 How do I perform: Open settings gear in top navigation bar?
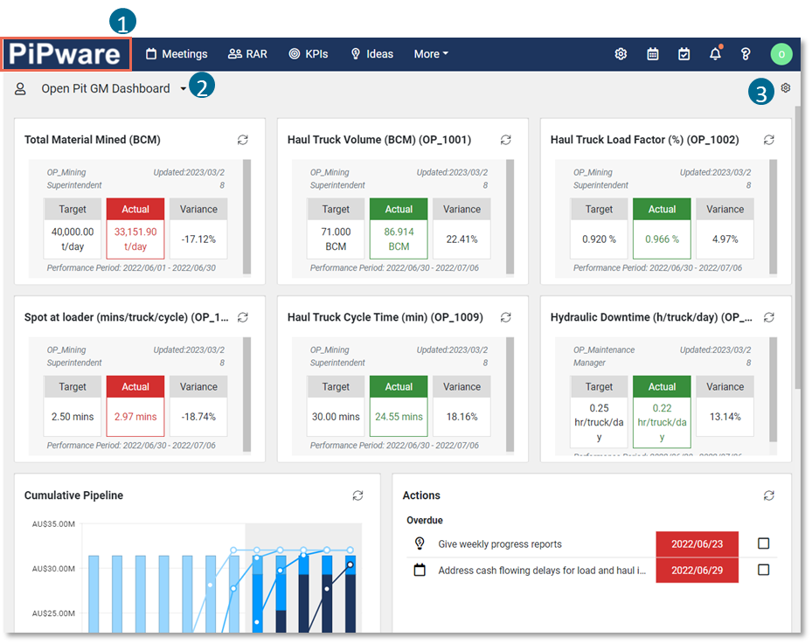point(621,54)
